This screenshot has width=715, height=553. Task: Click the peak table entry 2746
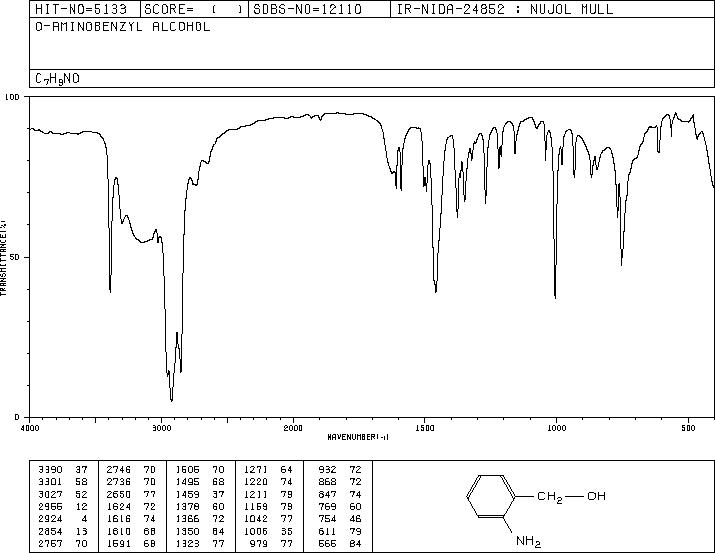coord(119,470)
